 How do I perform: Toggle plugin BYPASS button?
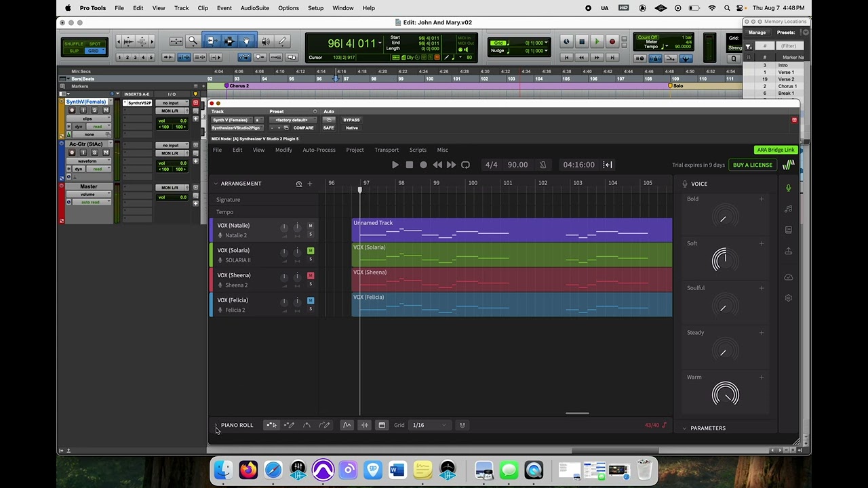click(x=351, y=120)
